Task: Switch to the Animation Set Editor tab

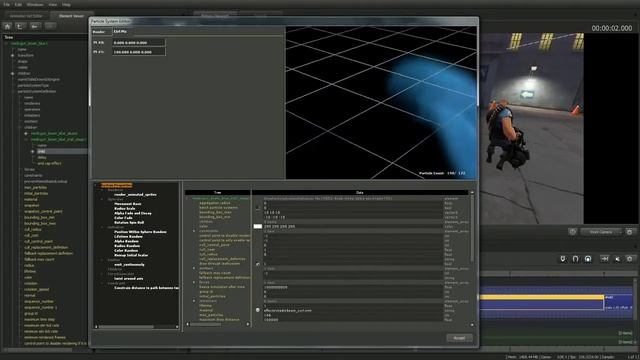Action: [x=26, y=16]
